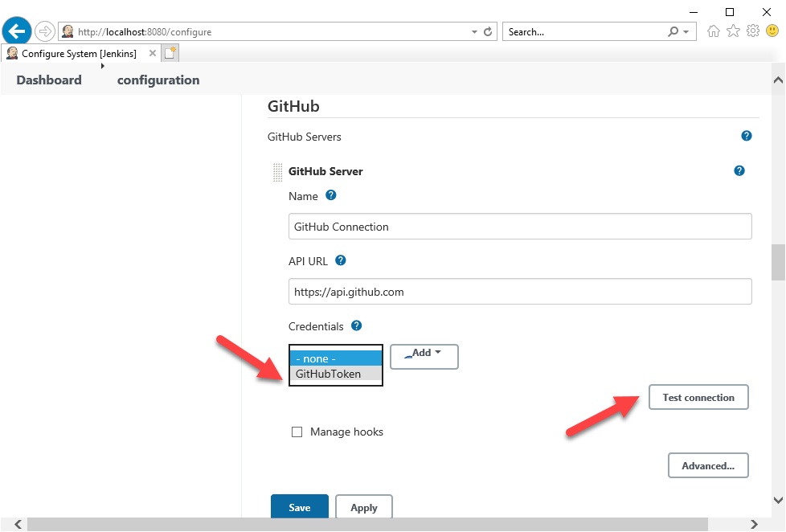Screen dimensions: 786x532
Task: Click the vertical scrollbar thumb
Action: pos(779,262)
